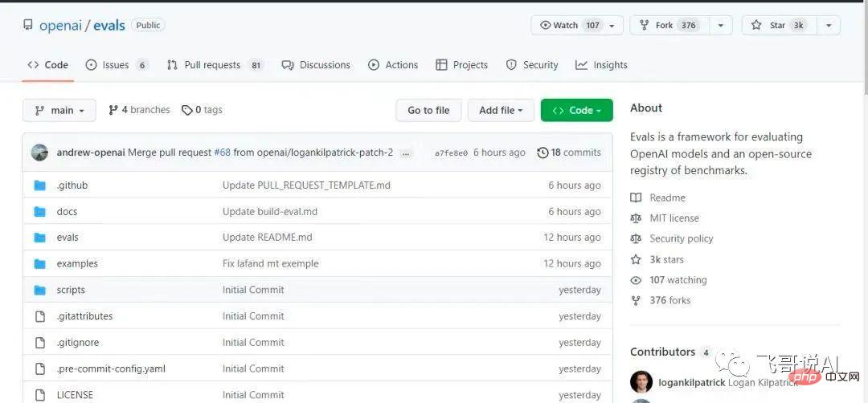Viewport: 868px width, 403px height.
Task: Open the examples folder
Action: (x=77, y=263)
